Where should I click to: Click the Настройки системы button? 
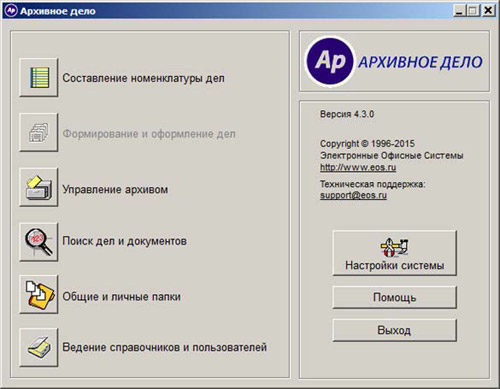click(x=395, y=253)
